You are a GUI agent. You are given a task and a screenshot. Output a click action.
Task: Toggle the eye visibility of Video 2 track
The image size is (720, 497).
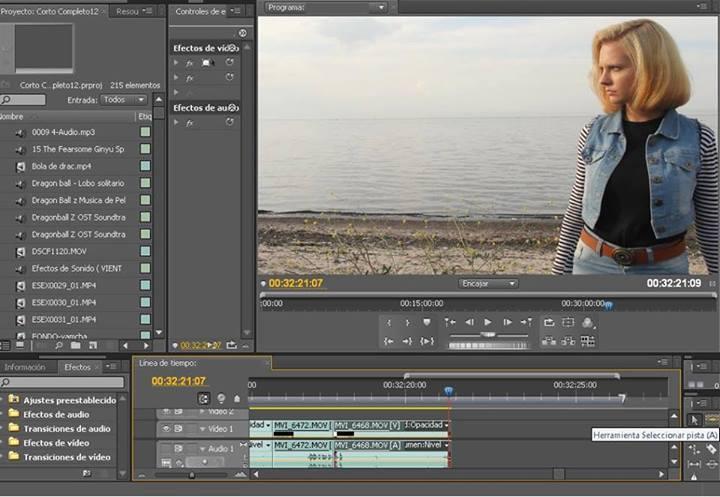(x=167, y=411)
